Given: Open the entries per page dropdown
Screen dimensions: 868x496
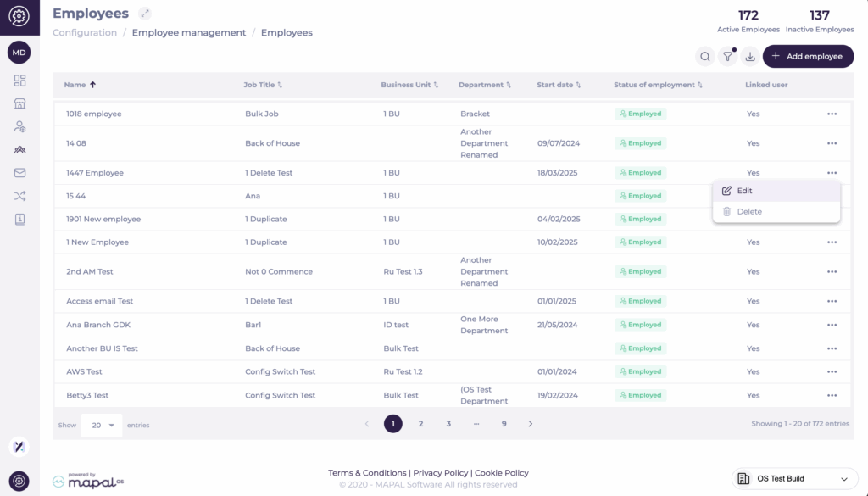Looking at the screenshot, I should pyautogui.click(x=102, y=425).
